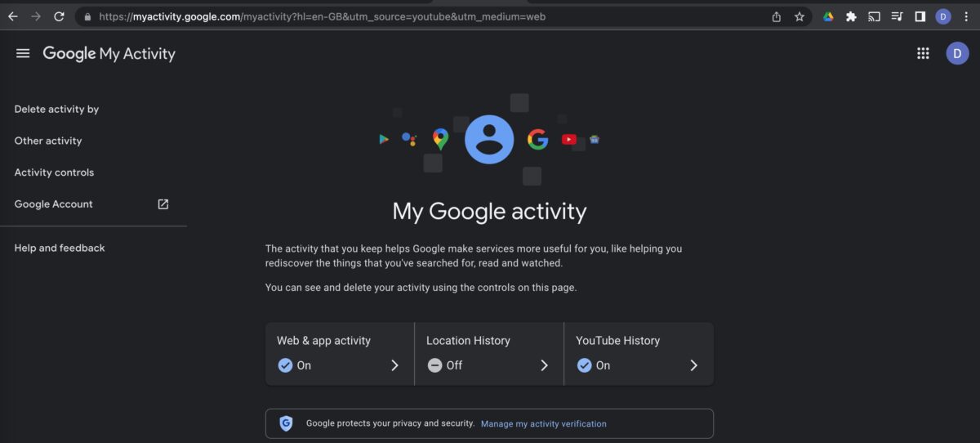The height and width of the screenshot is (443, 980).
Task: Click the Google Assistant icon in banner
Action: coord(409,140)
